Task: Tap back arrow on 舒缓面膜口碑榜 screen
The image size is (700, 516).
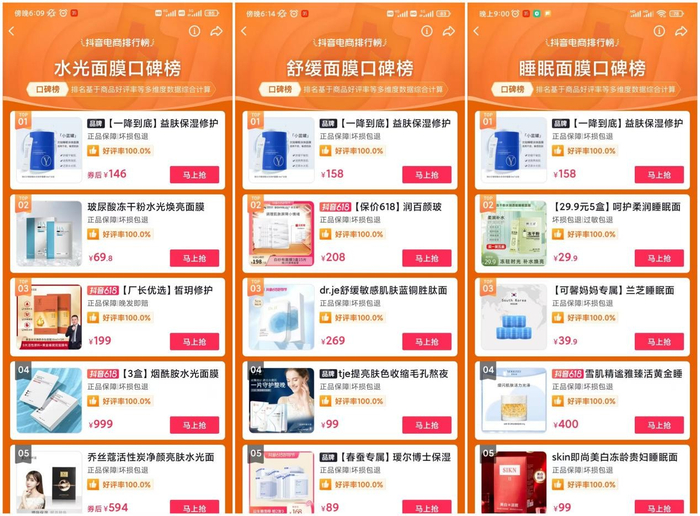Action: pos(244,31)
